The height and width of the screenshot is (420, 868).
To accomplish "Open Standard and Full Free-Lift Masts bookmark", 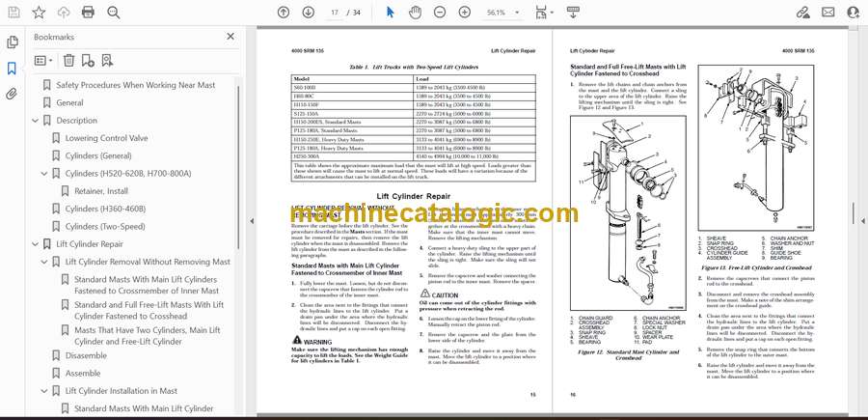I will point(149,310).
